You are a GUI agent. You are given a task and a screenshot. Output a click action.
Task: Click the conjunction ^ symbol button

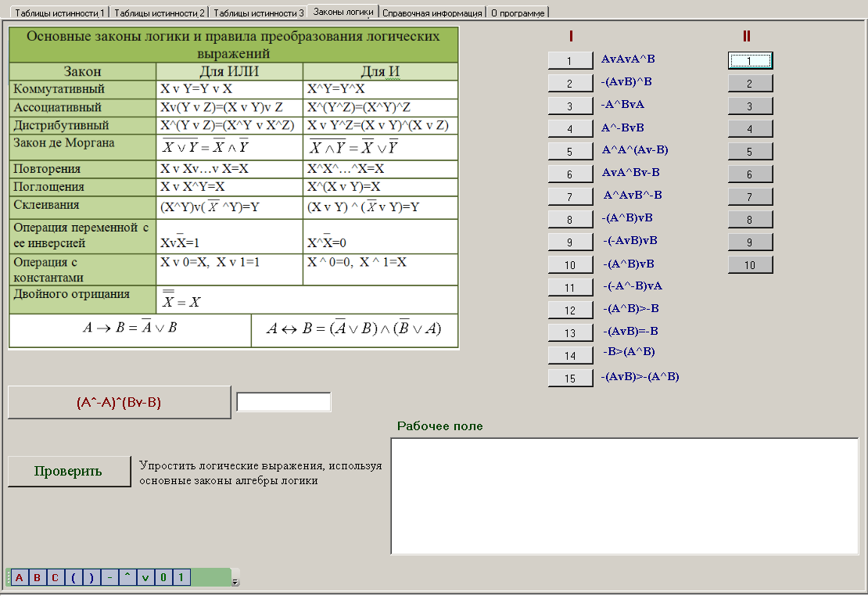click(x=127, y=578)
